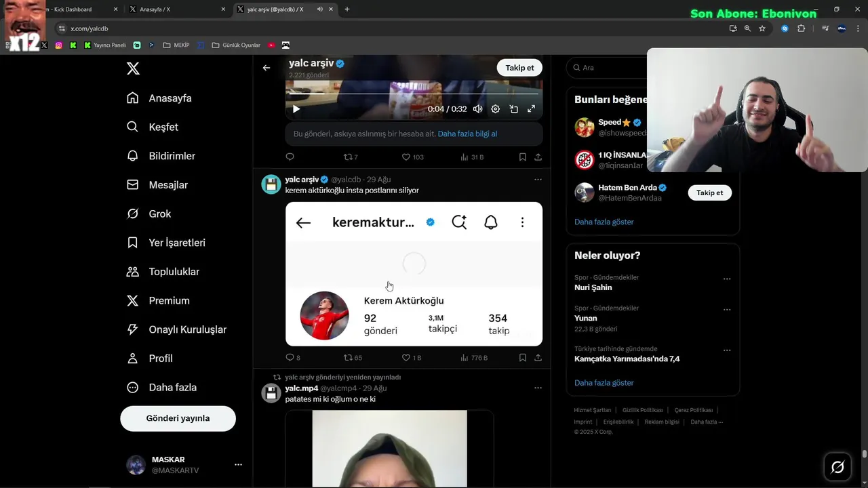Show more suggestions under Bunları beğenebilirsin

click(604, 222)
